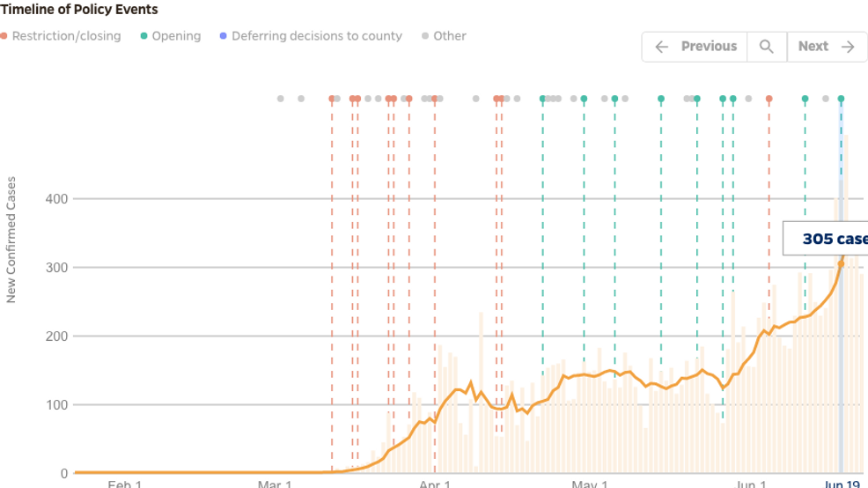This screenshot has height=488, width=868.
Task: Toggle the Opening legend entry
Action: tap(171, 36)
